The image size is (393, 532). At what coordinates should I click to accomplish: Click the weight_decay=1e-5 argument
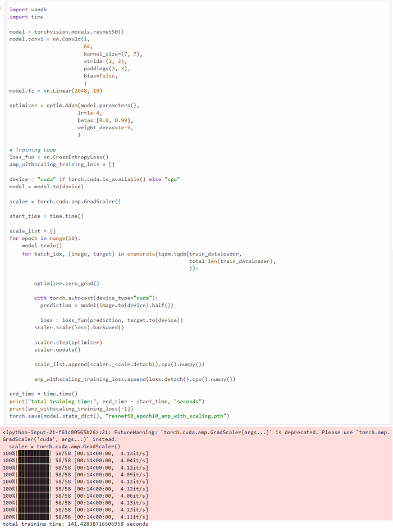click(x=105, y=128)
